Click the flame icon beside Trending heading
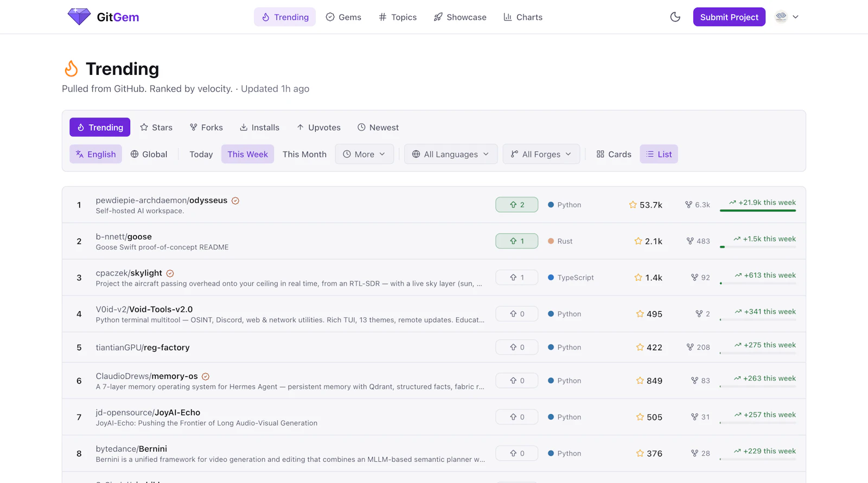 point(71,69)
